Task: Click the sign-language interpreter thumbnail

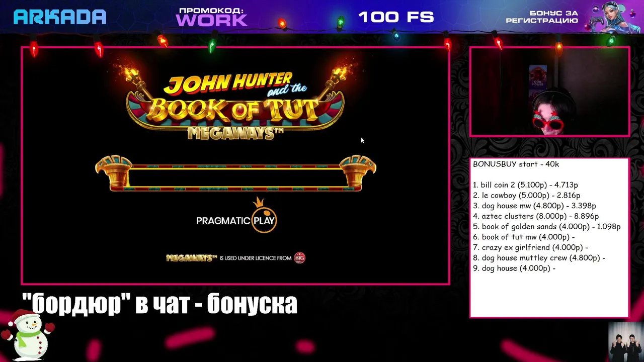Action: tap(626, 342)
